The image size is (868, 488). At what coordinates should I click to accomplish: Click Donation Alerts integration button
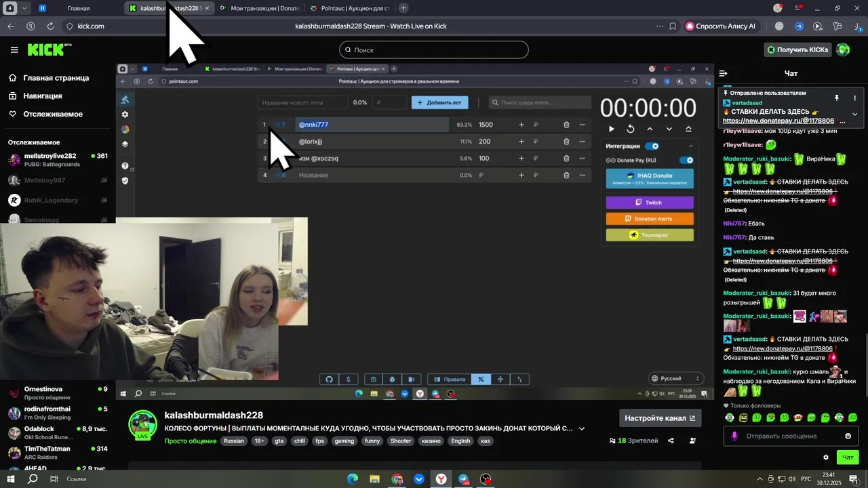[650, 219]
